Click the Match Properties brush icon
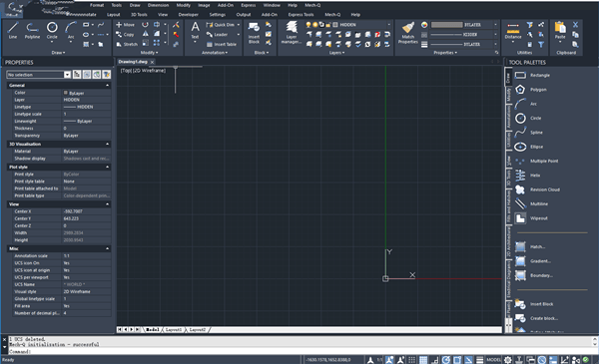 (408, 33)
